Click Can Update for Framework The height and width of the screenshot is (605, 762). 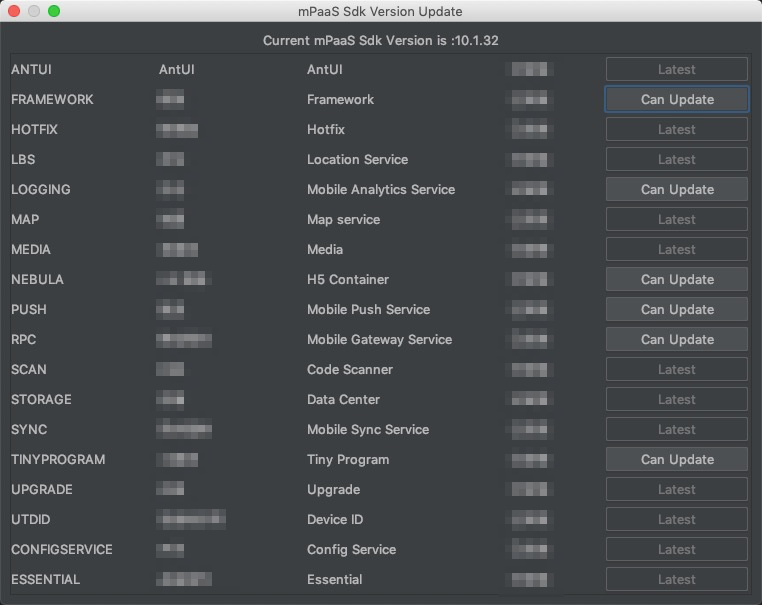click(x=676, y=99)
